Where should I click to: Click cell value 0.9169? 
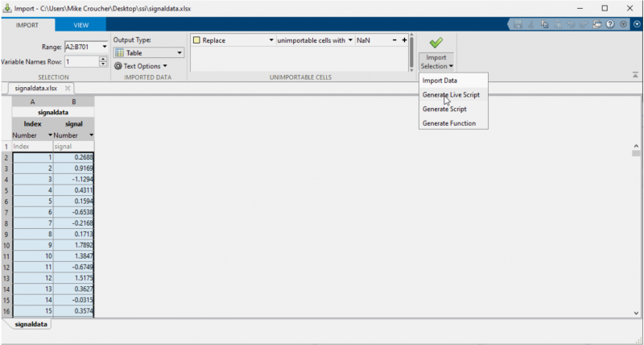pos(74,168)
